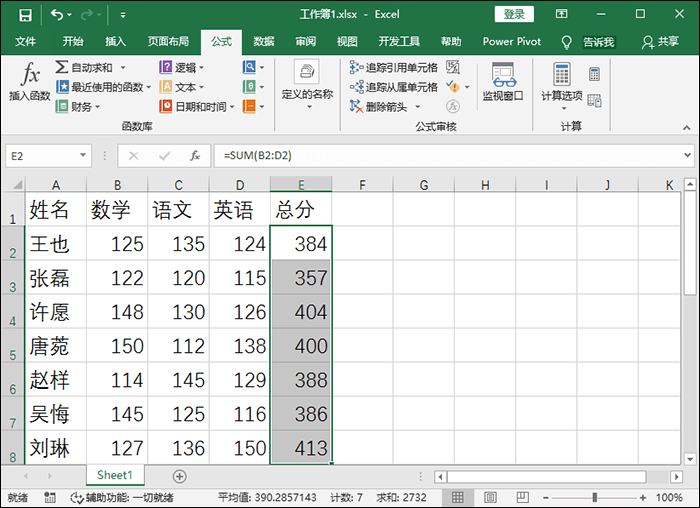This screenshot has height=508, width=700.
Task: Select cell E5 containing 400
Action: click(x=301, y=346)
